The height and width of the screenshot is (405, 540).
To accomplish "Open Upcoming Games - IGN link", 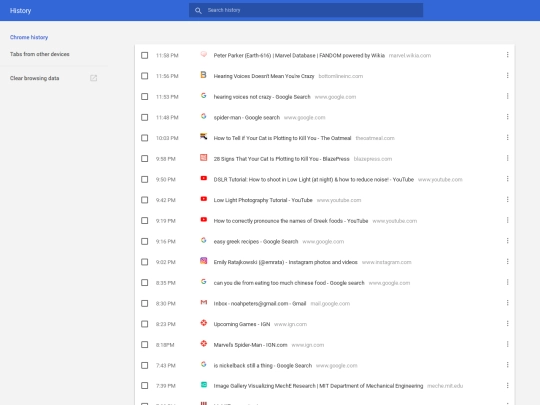I will point(242,324).
